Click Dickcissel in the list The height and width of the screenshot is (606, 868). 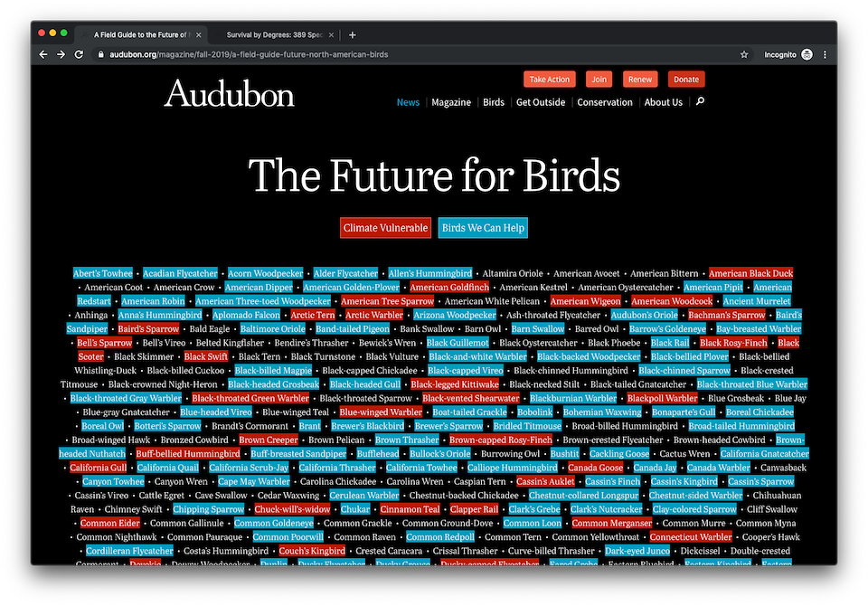coord(700,550)
